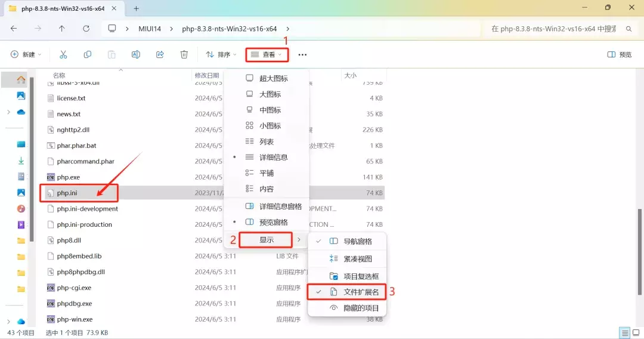Select Small icons (小图标) view

tap(266, 126)
